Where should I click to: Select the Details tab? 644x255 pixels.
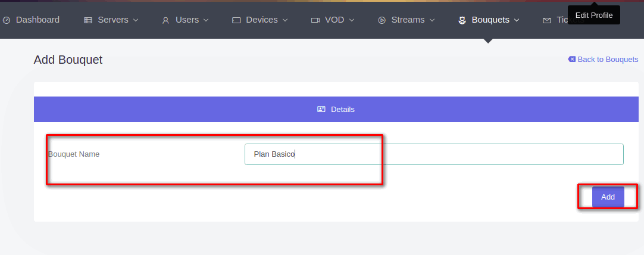coord(336,110)
